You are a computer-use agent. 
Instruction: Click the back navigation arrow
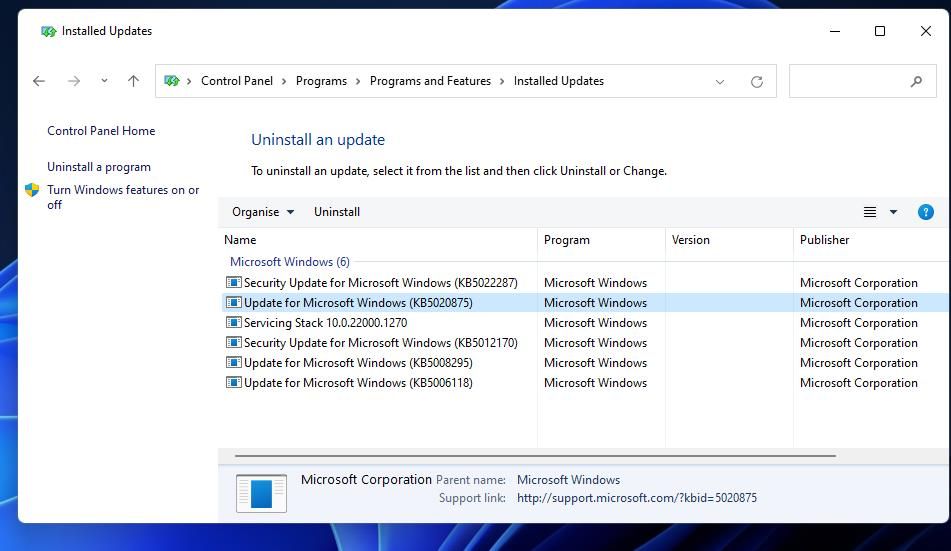pyautogui.click(x=39, y=81)
